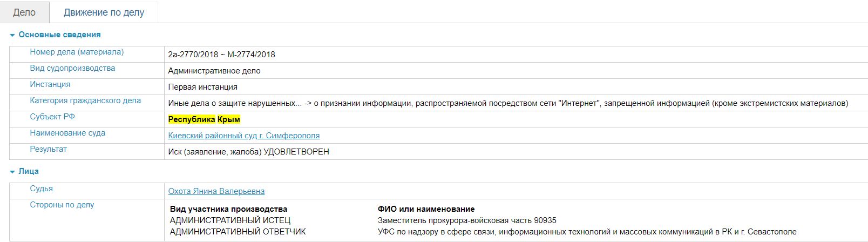Select the Заместитель прокурора-войсковая часть 90935 entry

click(467, 220)
